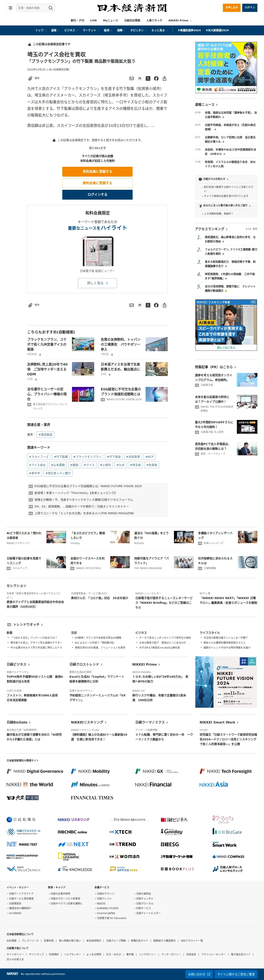Expand the もっと見る navigation dropdown
Image resolution: width=264 pixels, height=980 pixels.
pyautogui.click(x=159, y=30)
